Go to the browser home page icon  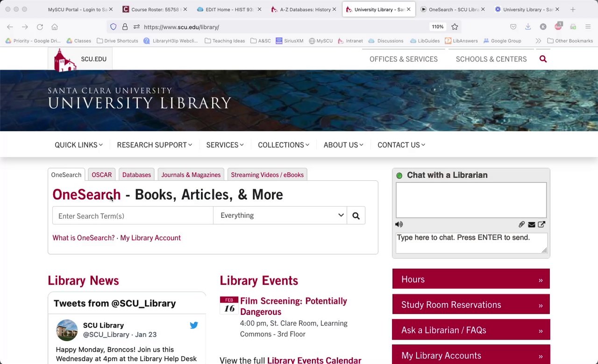click(x=55, y=27)
